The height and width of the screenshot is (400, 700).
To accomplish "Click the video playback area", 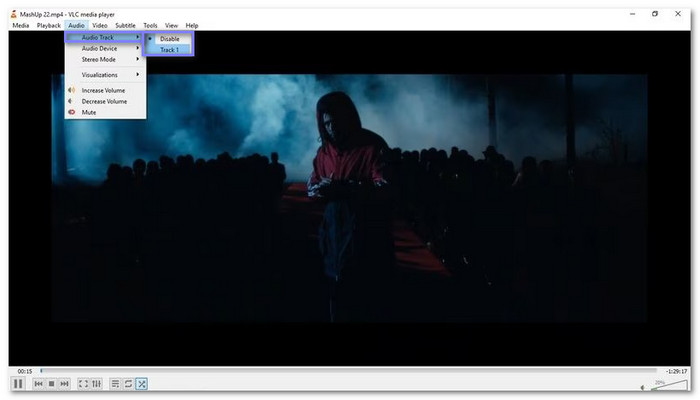I will pos(349,198).
